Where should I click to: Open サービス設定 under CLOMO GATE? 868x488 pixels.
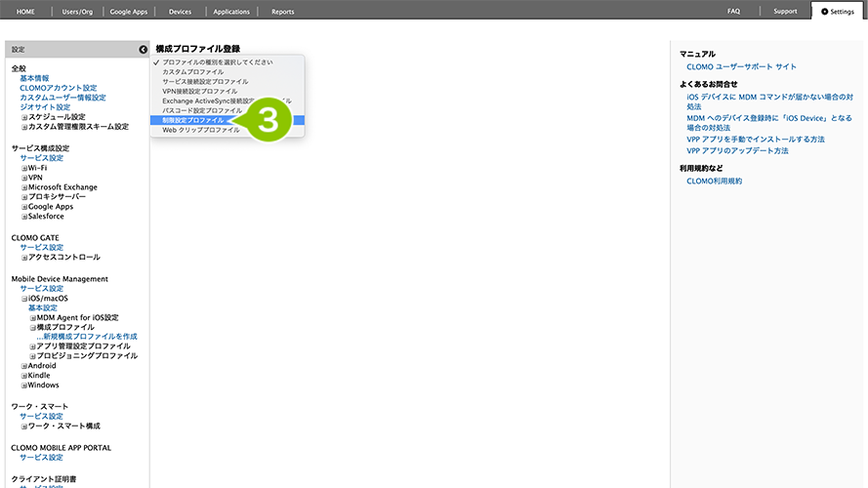click(42, 247)
